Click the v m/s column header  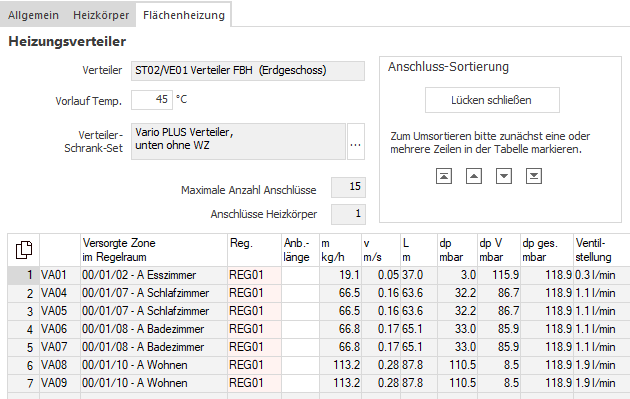[x=381, y=250]
